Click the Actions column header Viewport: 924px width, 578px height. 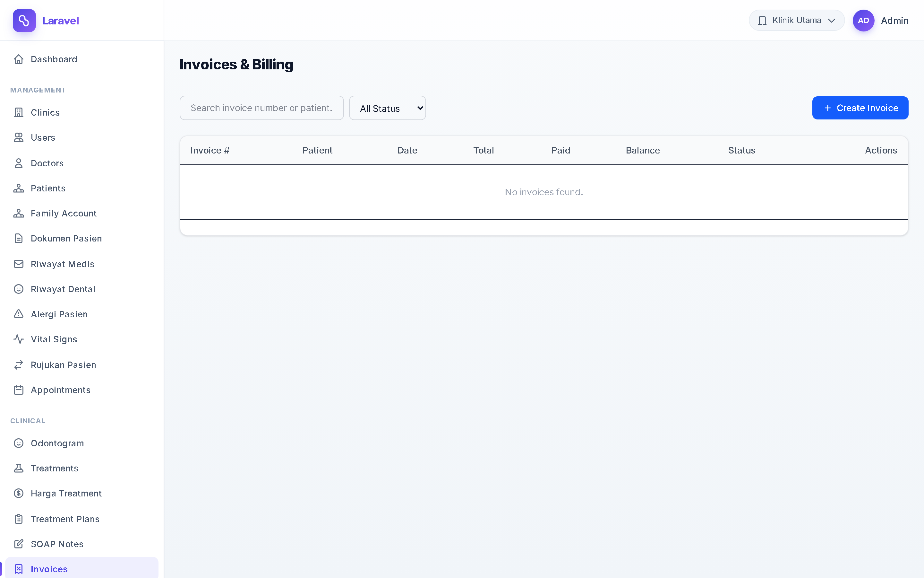tap(881, 151)
